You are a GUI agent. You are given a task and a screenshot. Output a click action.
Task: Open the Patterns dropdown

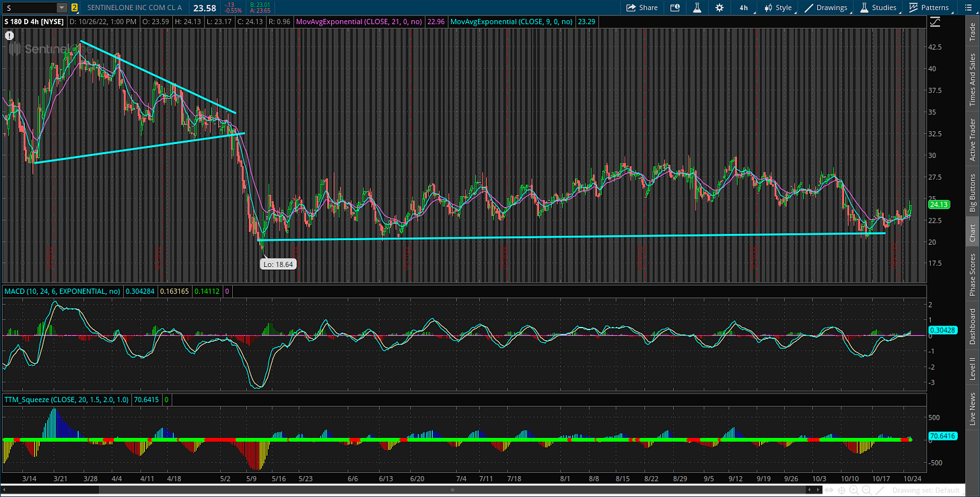[x=929, y=7]
